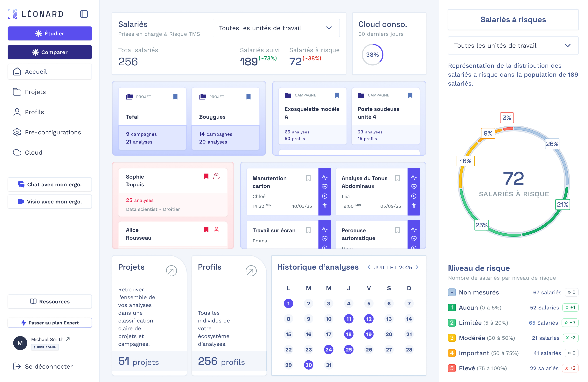Click the 25% label on risk donut

481,225
